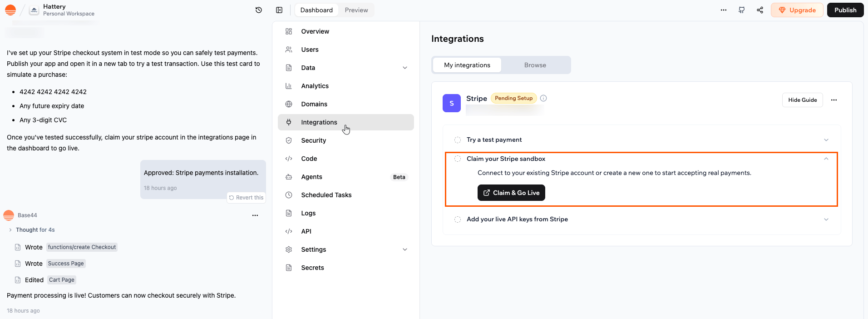The height and width of the screenshot is (319, 868).
Task: Click the text 'Any 3-digit CVC'
Action: click(43, 120)
